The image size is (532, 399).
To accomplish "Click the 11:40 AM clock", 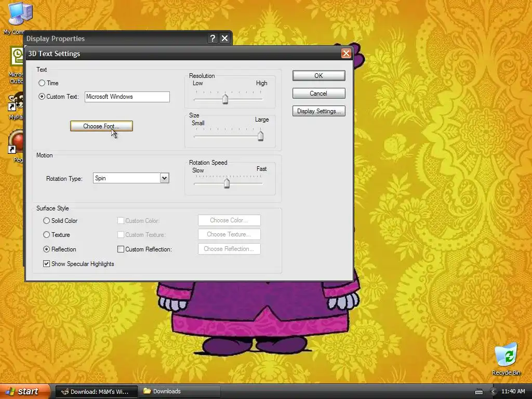I will 513,391.
